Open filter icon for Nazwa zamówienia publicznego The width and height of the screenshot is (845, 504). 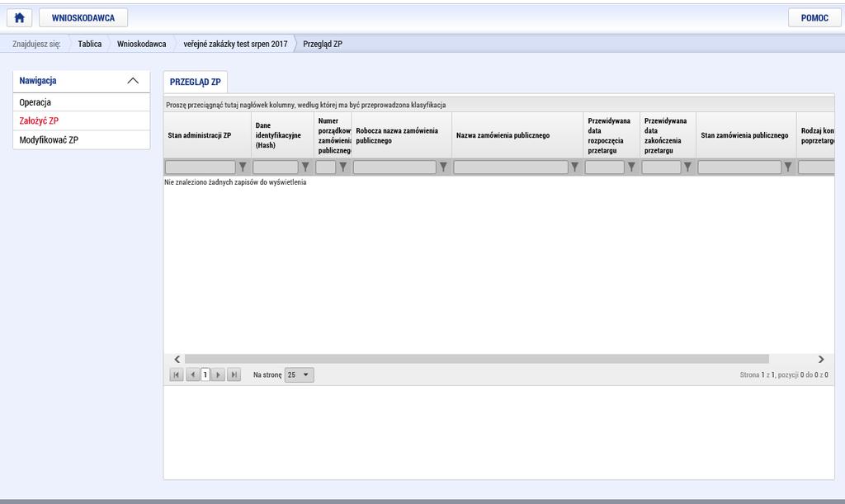pos(574,167)
